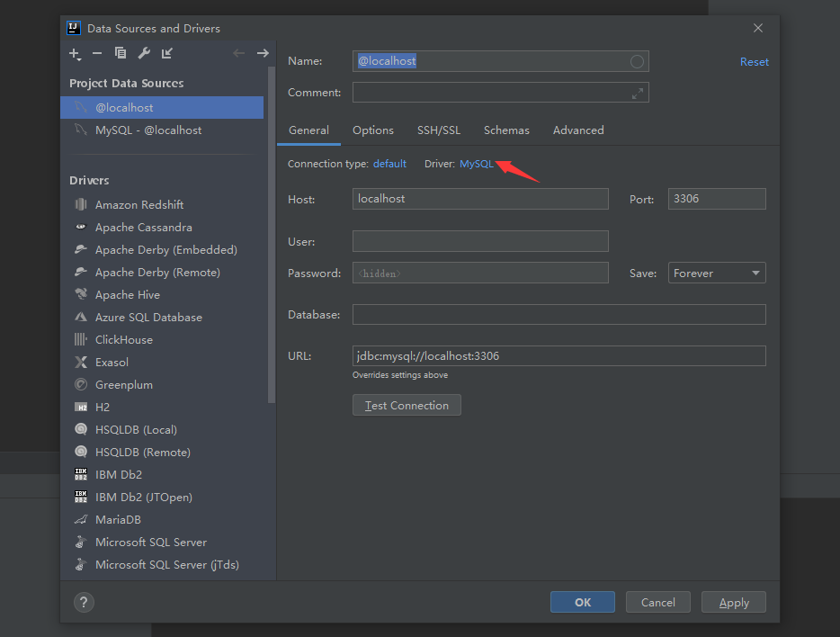Select the Amazon Redshift driver
Screen dimensions: 840x637
point(164,204)
